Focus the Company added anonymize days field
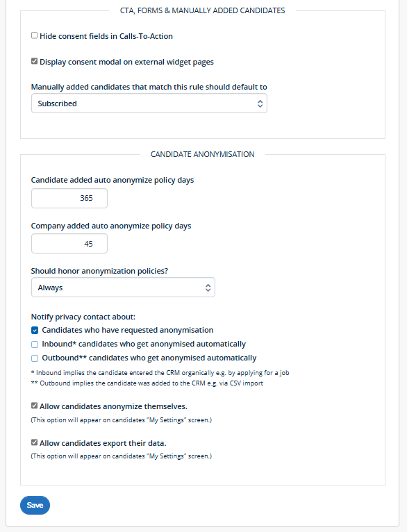This screenshot has height=532, width=407. tap(69, 244)
